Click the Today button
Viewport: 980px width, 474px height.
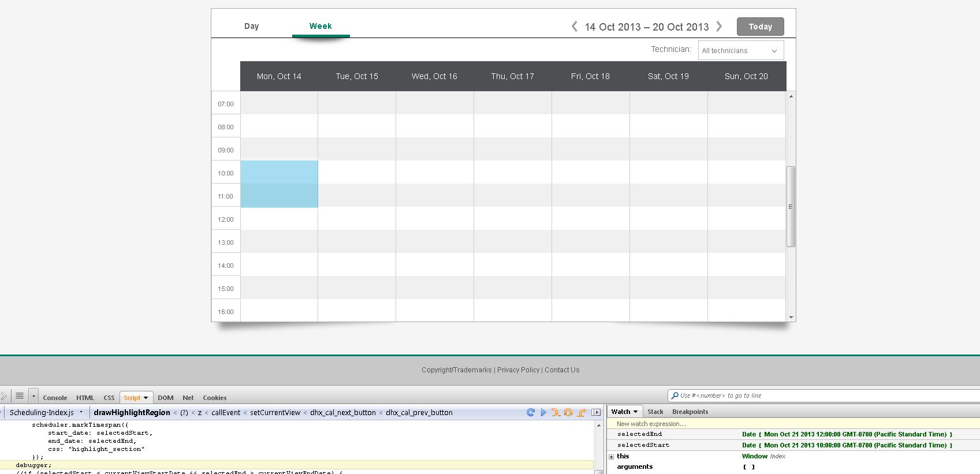(761, 27)
